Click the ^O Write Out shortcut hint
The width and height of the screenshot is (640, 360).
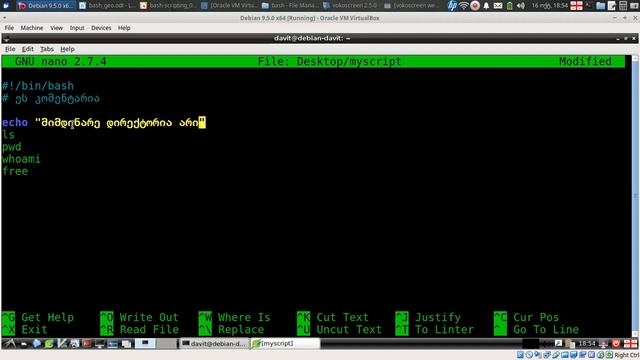tap(139, 317)
